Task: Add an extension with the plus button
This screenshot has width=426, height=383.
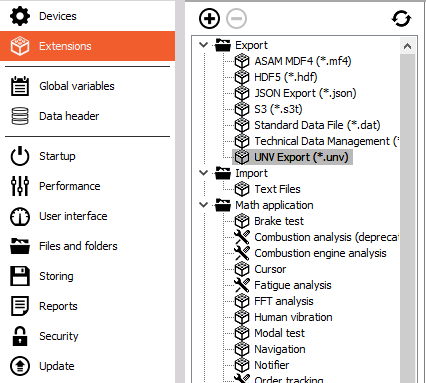Action: click(209, 18)
